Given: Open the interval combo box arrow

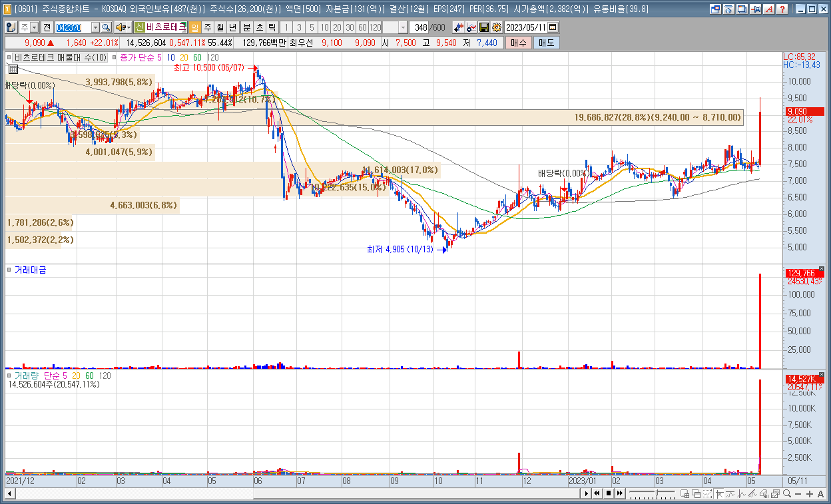Looking at the screenshot, I should 403,27.
